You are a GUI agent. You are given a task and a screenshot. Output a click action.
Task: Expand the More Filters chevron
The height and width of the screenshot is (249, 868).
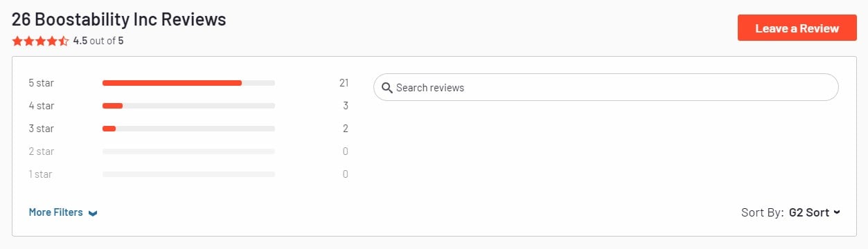pyautogui.click(x=93, y=213)
